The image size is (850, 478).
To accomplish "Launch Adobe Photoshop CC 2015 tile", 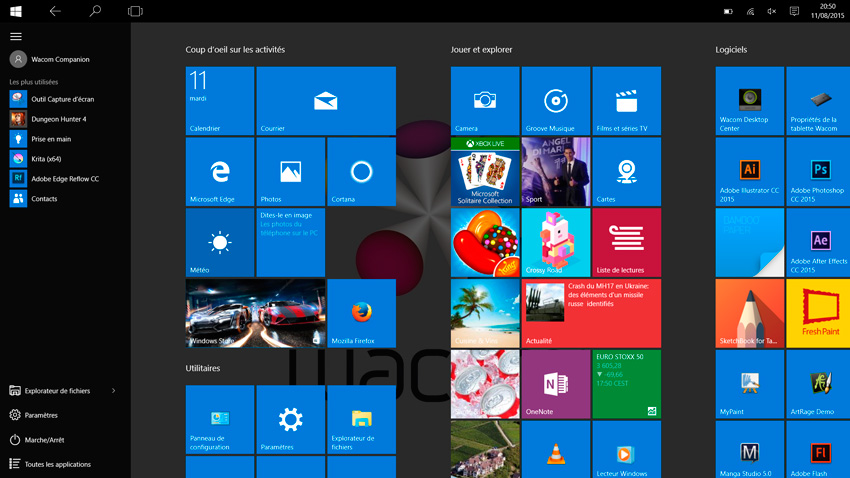I will (818, 172).
